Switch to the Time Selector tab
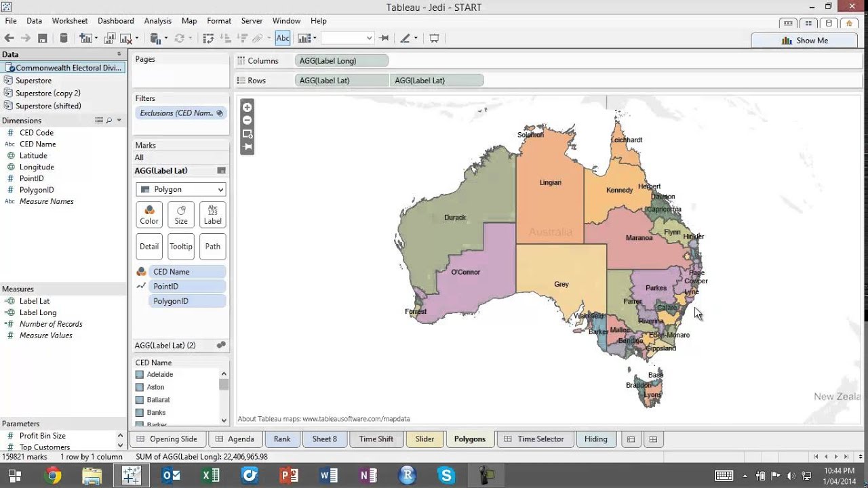Image resolution: width=868 pixels, height=488 pixels. click(x=534, y=439)
